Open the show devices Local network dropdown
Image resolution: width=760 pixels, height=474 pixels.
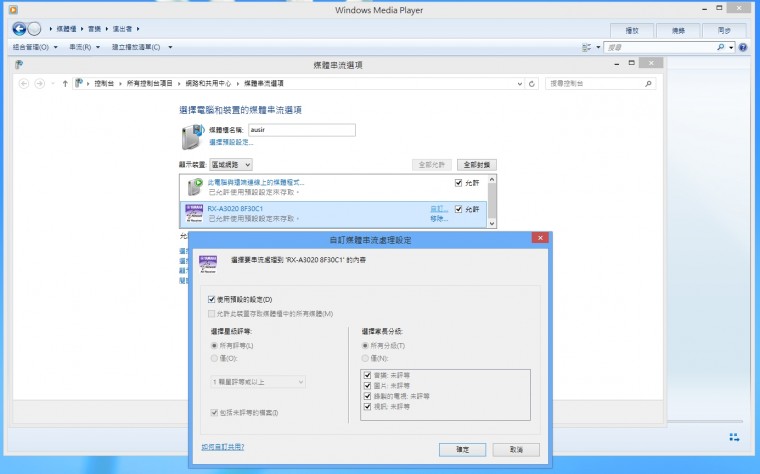tap(231, 165)
